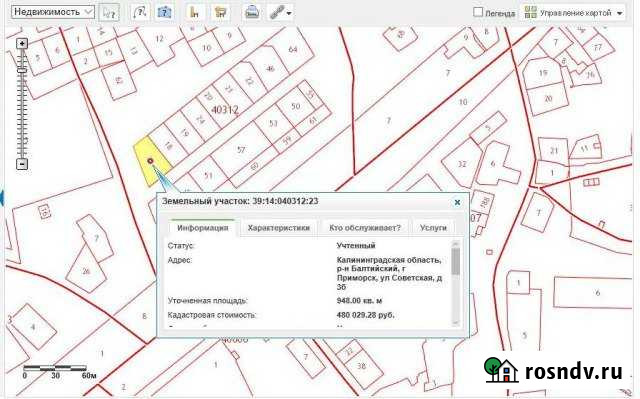Image resolution: width=640 pixels, height=399 pixels.
Task: Switch to the Информация tab
Action: pyautogui.click(x=202, y=228)
